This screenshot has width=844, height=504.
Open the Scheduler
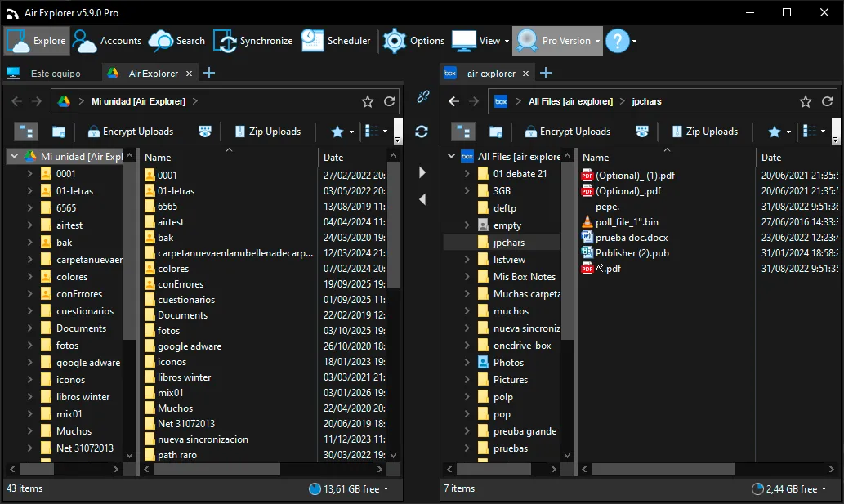pos(336,41)
